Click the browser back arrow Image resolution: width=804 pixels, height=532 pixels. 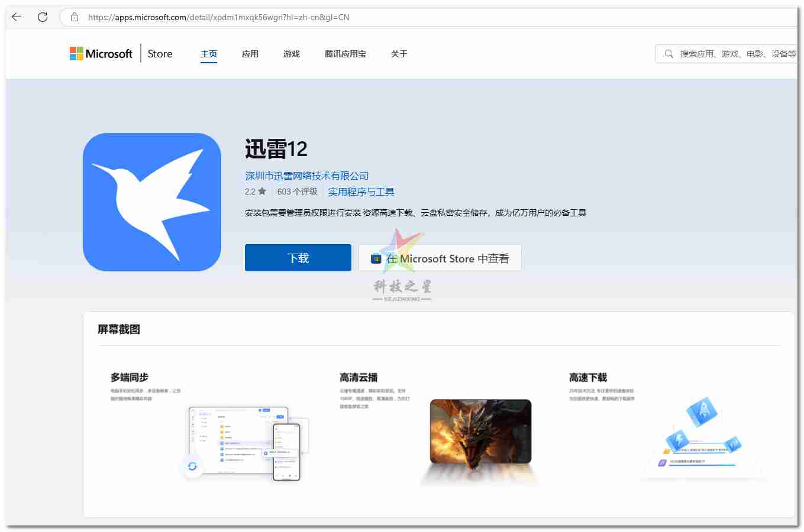tap(15, 17)
